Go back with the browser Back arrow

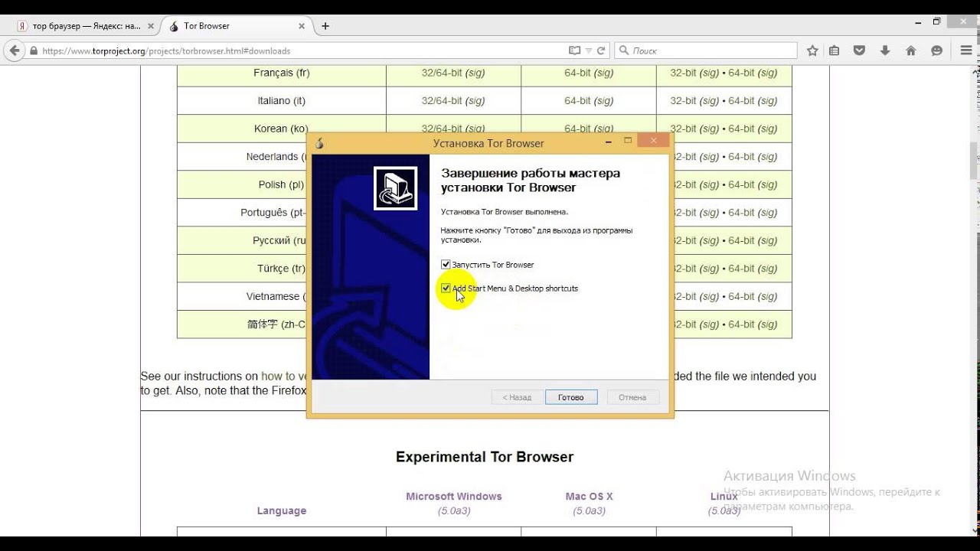click(x=14, y=51)
